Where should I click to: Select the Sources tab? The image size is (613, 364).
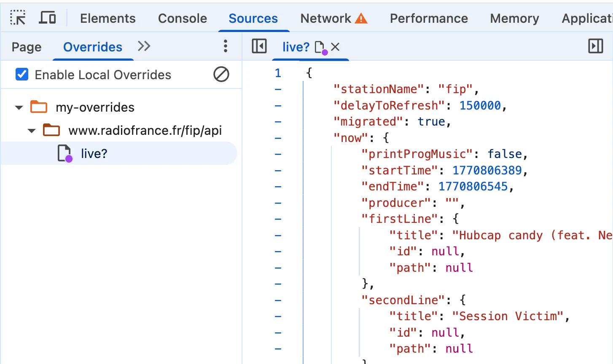click(x=253, y=18)
